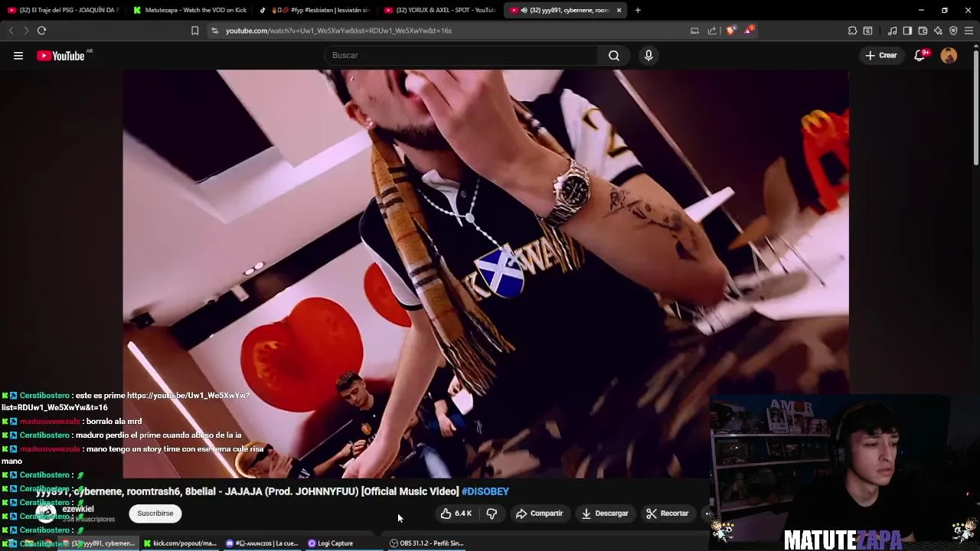
Task: Open the tab search icon in the toolbar
Action: pyautogui.click(x=867, y=31)
